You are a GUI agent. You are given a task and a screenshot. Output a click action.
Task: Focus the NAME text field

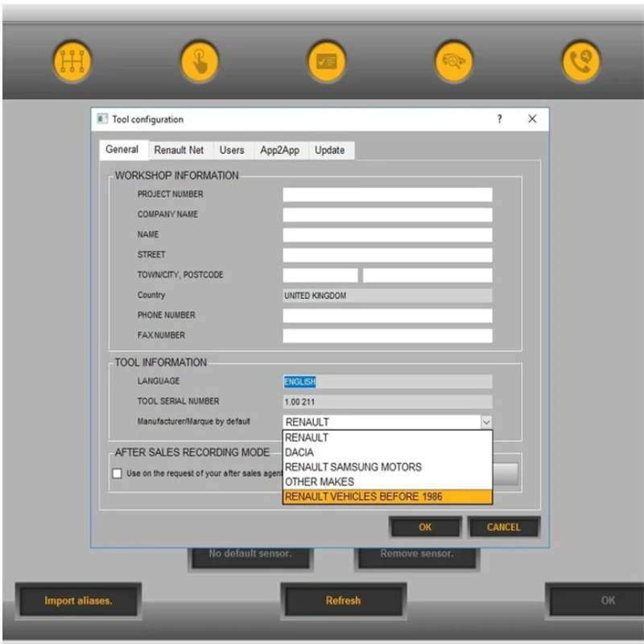[x=387, y=235]
